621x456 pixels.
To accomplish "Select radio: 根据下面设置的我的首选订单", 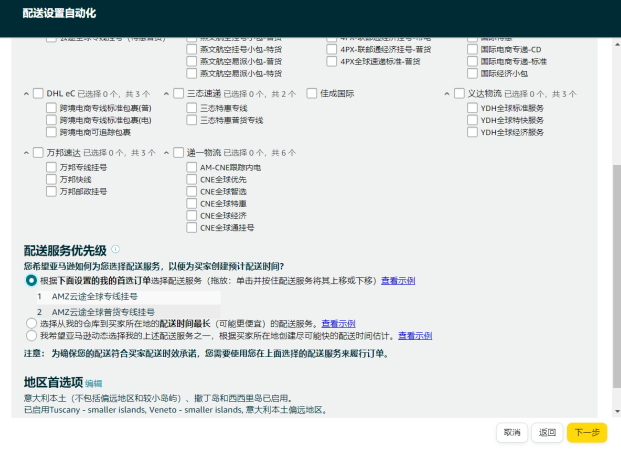I will [x=31, y=280].
